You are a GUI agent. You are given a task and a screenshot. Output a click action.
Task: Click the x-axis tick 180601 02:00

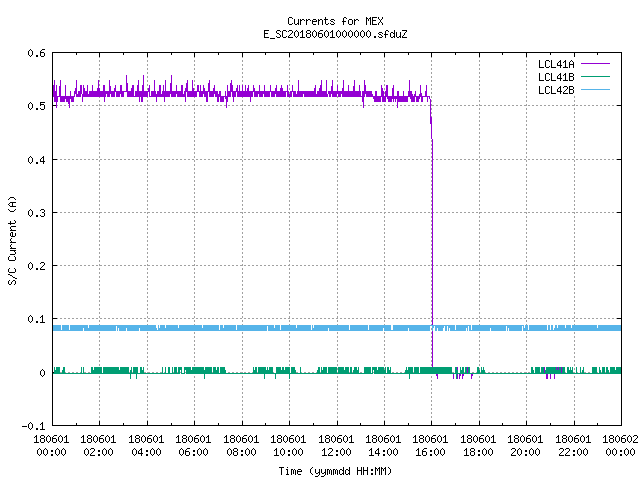click(98, 446)
